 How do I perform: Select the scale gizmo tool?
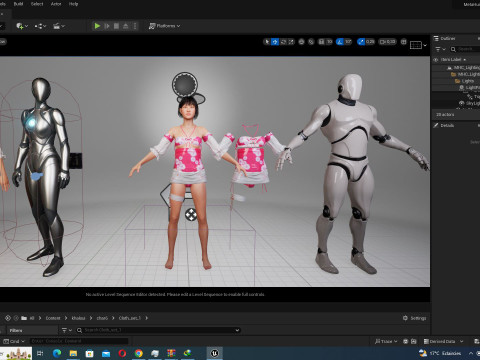pyautogui.click(x=291, y=42)
